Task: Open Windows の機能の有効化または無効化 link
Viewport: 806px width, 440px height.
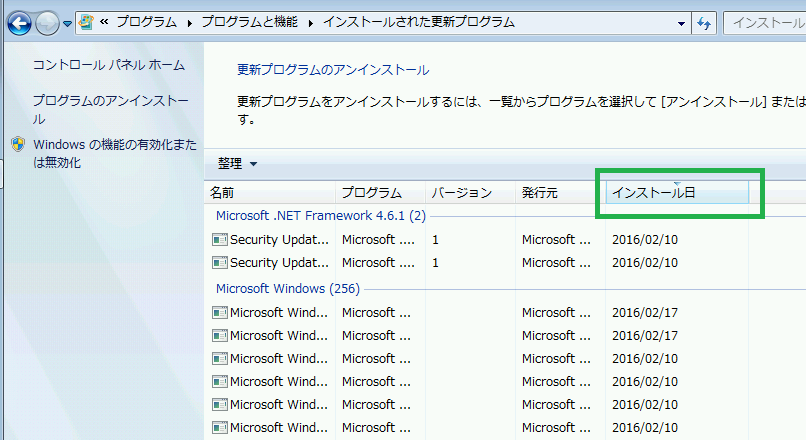Action: pos(115,153)
